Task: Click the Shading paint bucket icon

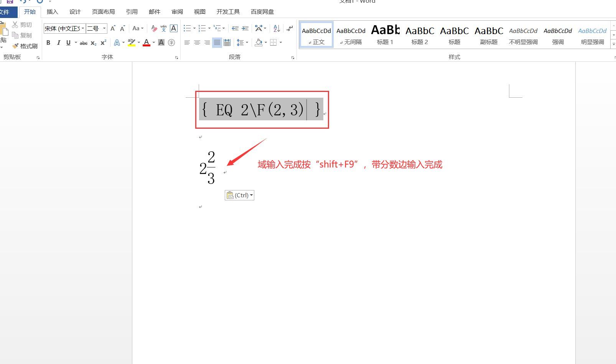Action: point(259,43)
